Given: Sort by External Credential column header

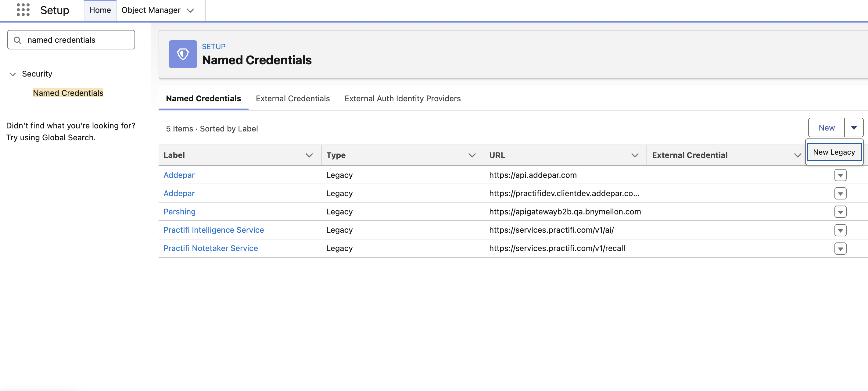Looking at the screenshot, I should tap(689, 155).
